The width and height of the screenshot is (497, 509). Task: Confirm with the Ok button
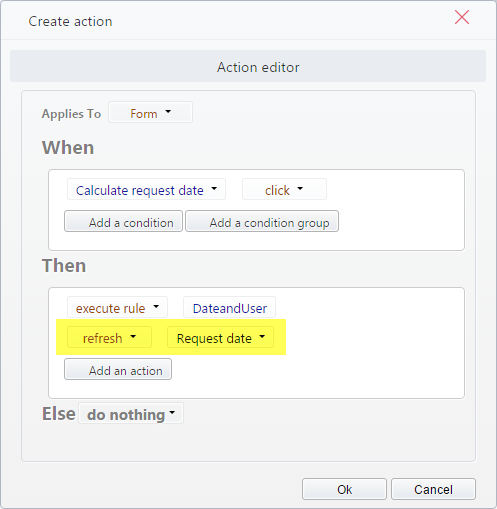pos(344,489)
